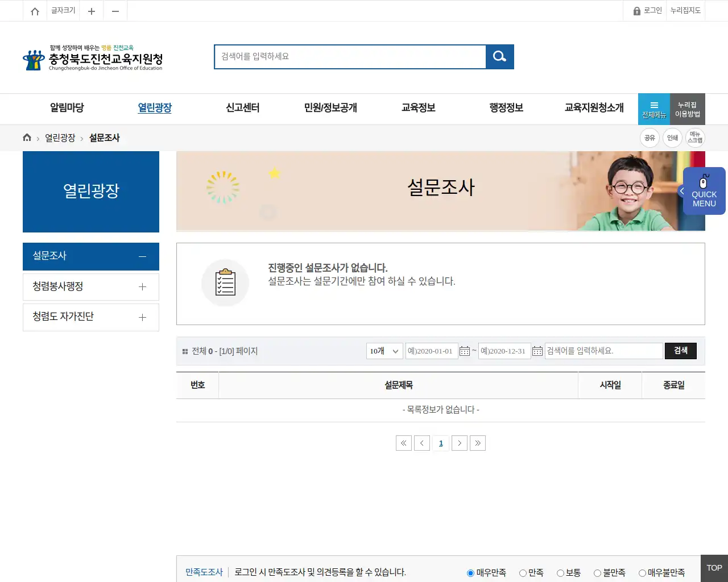Select the 불만족 radio button
The height and width of the screenshot is (582, 728).
click(x=597, y=573)
